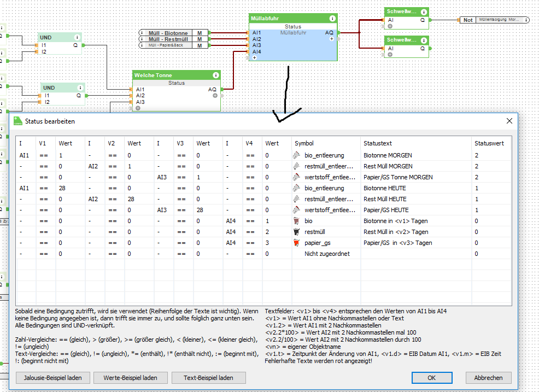Click plus on upper Schwellwert block
This screenshot has height=392, width=539.
pos(390,26)
